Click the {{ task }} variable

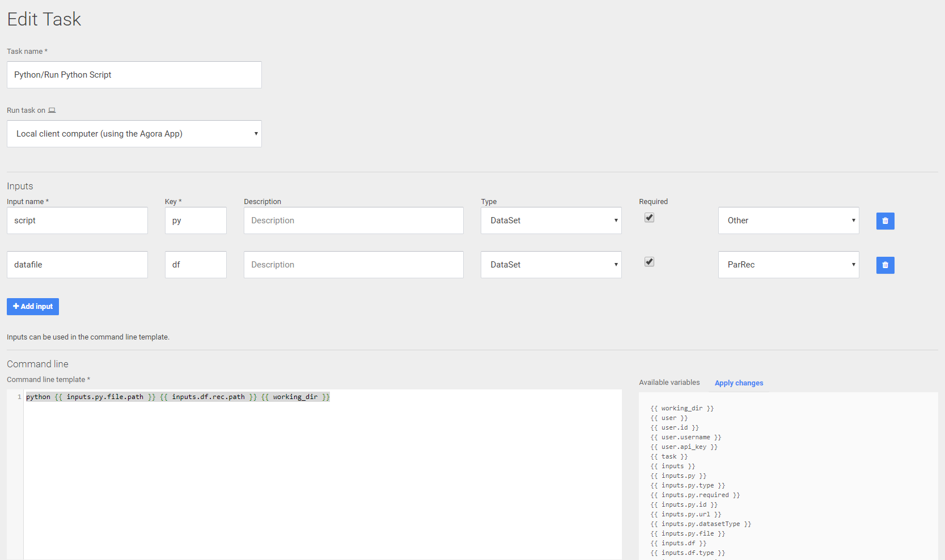[669, 456]
